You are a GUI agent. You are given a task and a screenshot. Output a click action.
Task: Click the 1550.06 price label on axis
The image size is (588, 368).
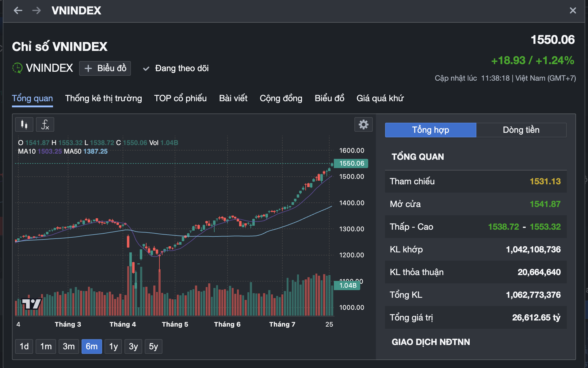click(x=351, y=163)
